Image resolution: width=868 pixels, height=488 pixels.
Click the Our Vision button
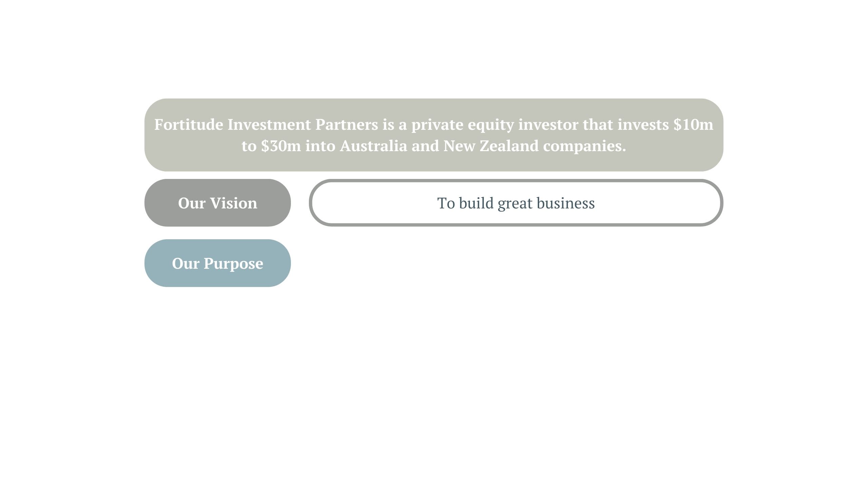pos(217,203)
